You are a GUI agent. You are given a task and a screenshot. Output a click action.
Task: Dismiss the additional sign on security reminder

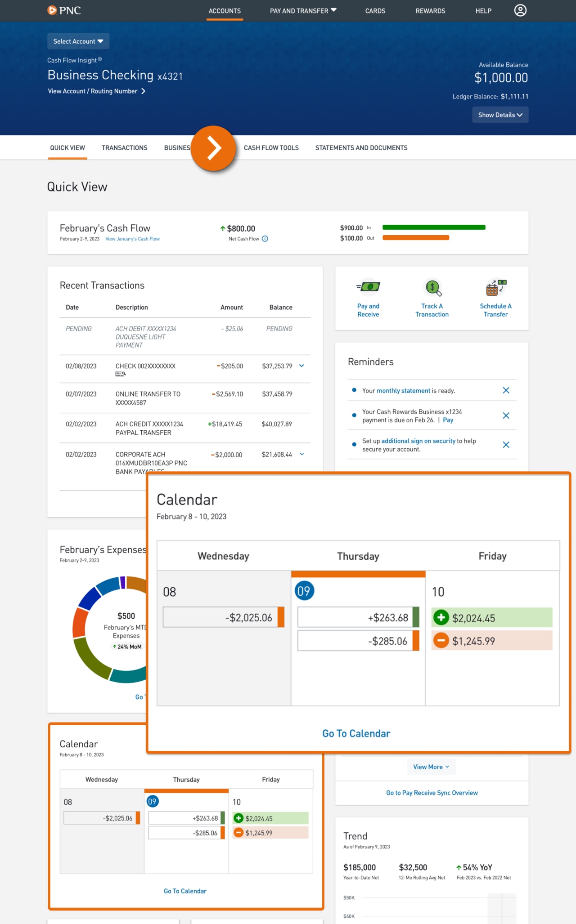[x=506, y=445]
